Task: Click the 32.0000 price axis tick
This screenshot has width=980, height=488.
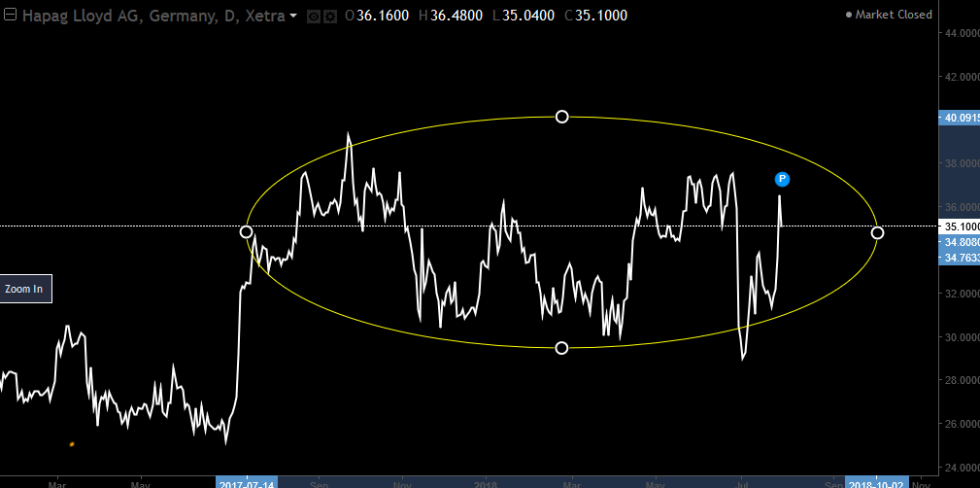Action: pyautogui.click(x=963, y=294)
